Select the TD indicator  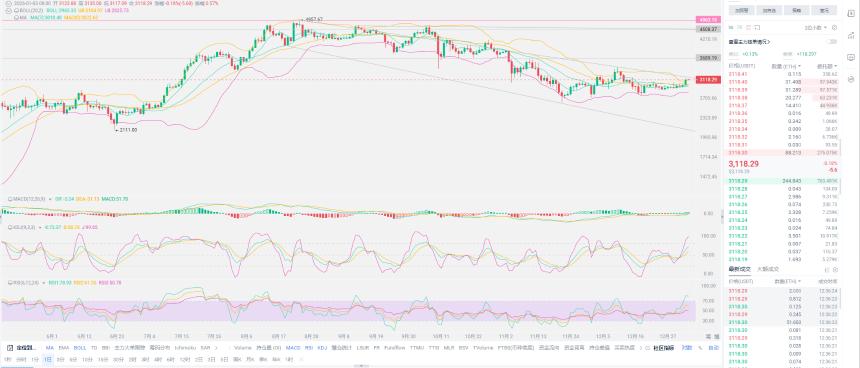[x=94, y=347]
